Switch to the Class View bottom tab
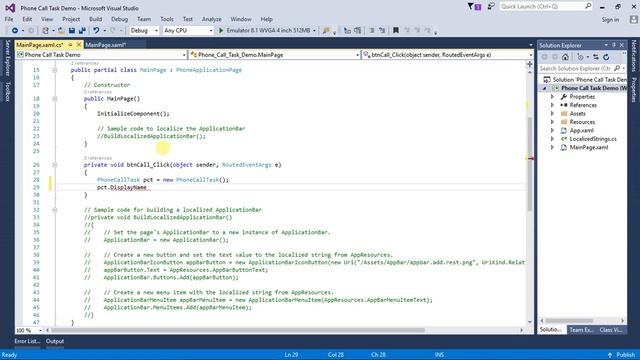Screen dimensions: 640x360 (611, 330)
